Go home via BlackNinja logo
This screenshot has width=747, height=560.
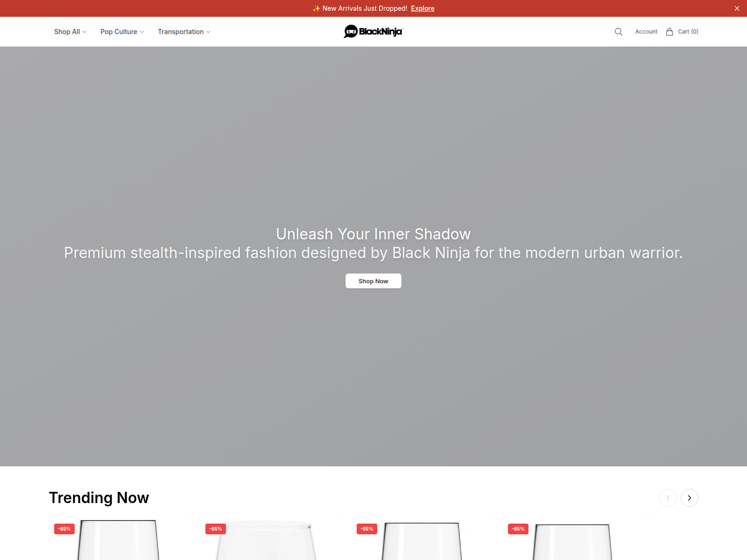coord(373,31)
